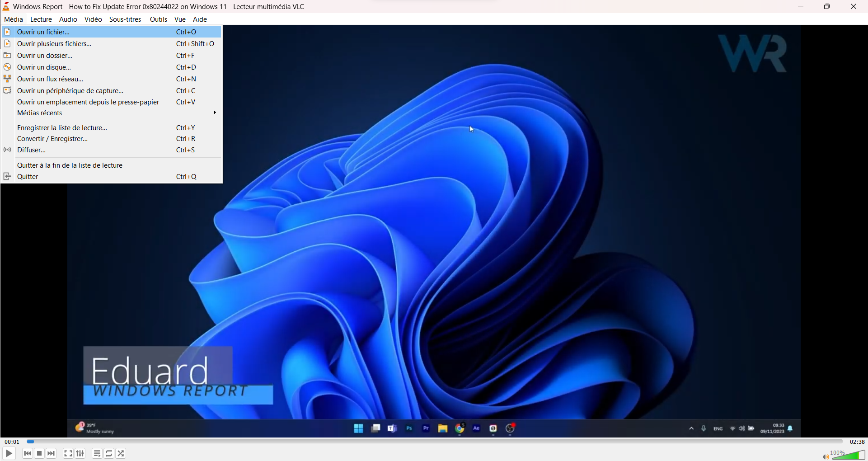Image resolution: width=868 pixels, height=461 pixels.
Task: Toggle random shuffle playback
Action: pos(121,453)
